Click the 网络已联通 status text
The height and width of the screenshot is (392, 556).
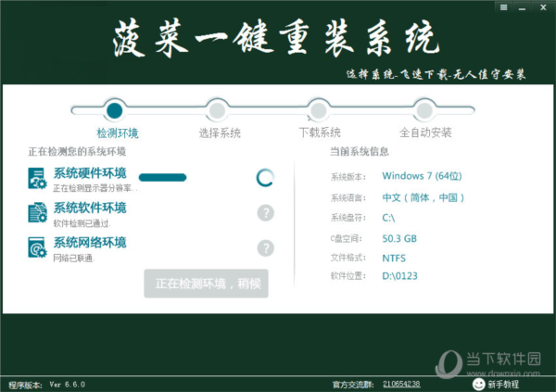pyautogui.click(x=74, y=258)
